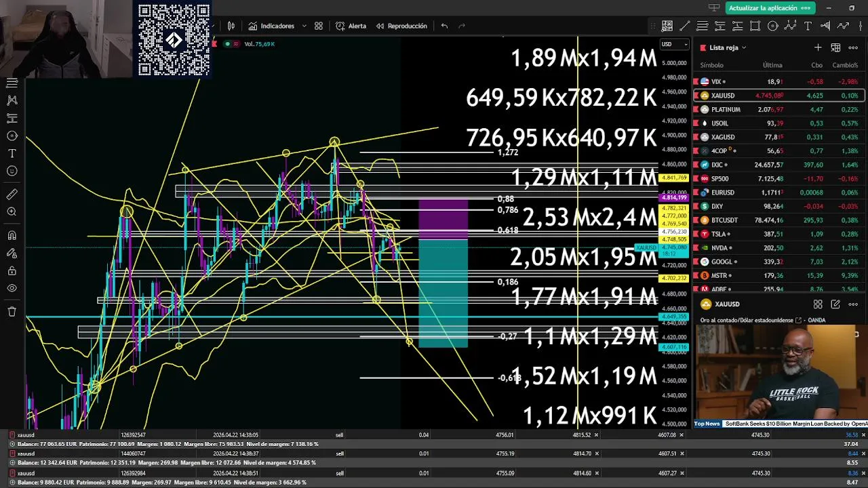Select the dotted grid favorites tool
The width and height of the screenshot is (868, 488).
pos(667,26)
